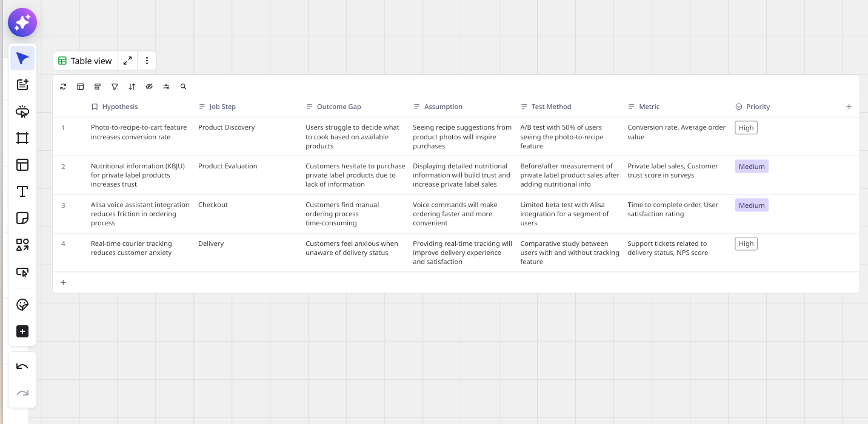Viewport: 868px width, 424px height.
Task: Refresh the table with sync icon
Action: pos(63,87)
